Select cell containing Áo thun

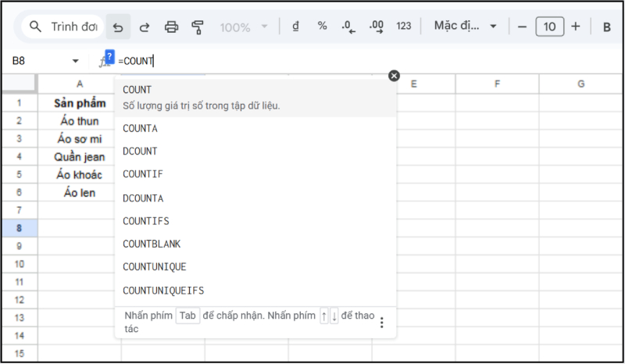click(x=80, y=121)
